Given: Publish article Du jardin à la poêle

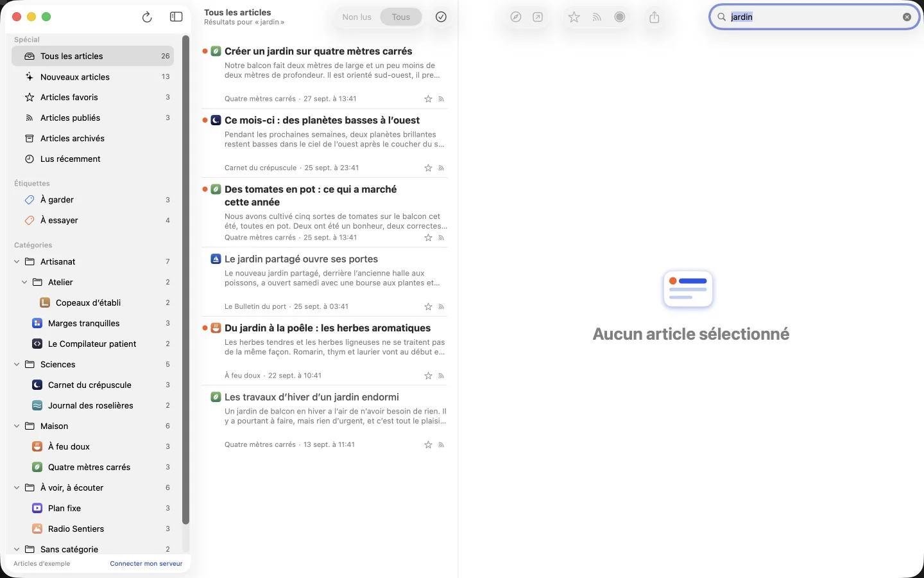Looking at the screenshot, I should [x=441, y=376].
